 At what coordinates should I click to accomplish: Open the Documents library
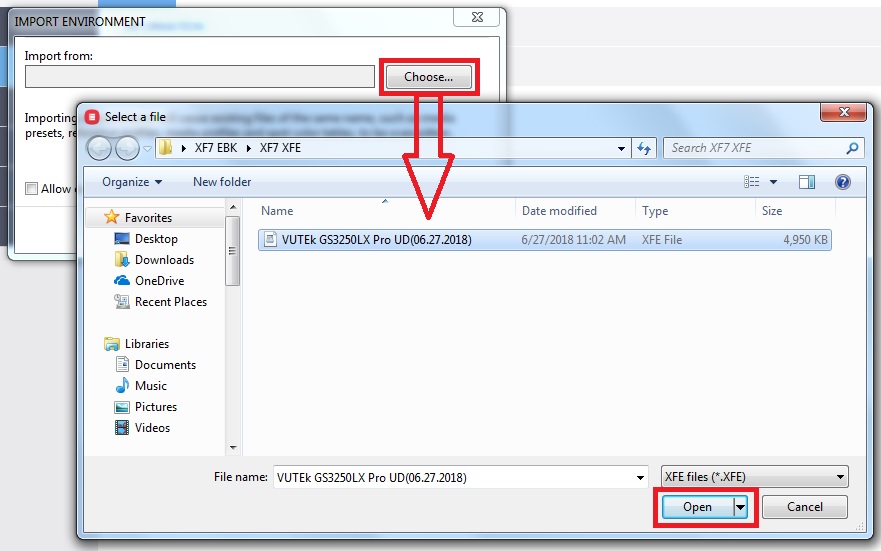(165, 365)
